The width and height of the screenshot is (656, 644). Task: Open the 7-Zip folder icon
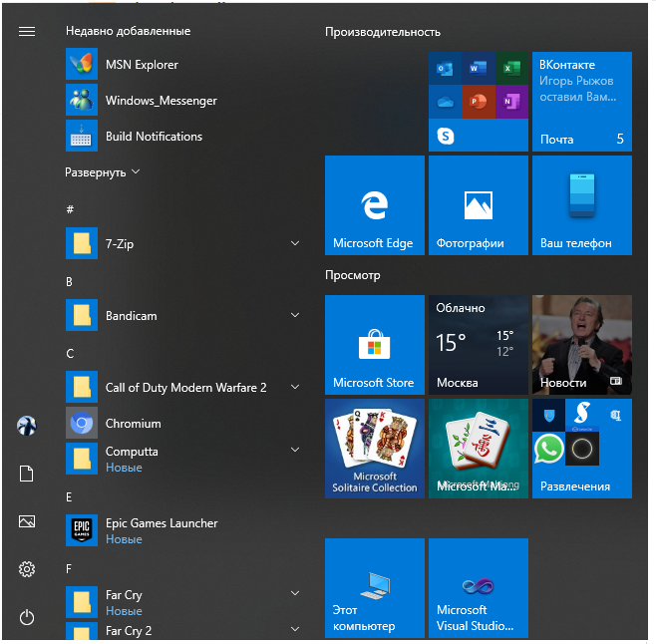(x=82, y=243)
